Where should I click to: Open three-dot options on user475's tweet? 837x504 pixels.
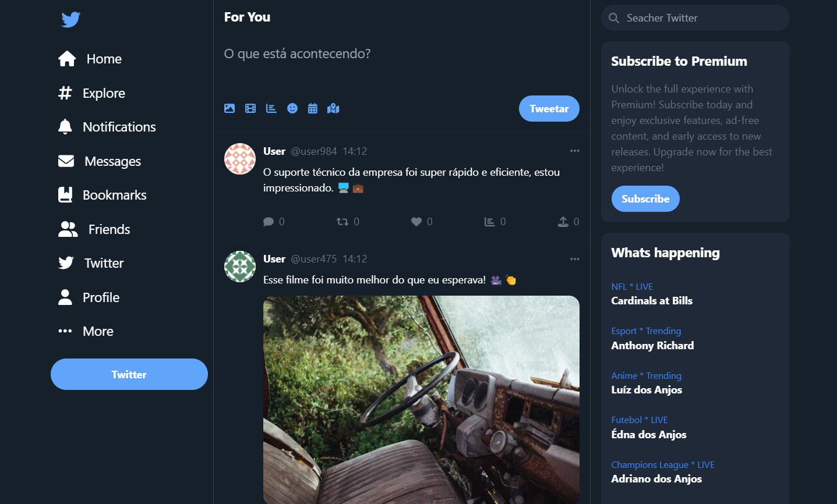(x=575, y=259)
